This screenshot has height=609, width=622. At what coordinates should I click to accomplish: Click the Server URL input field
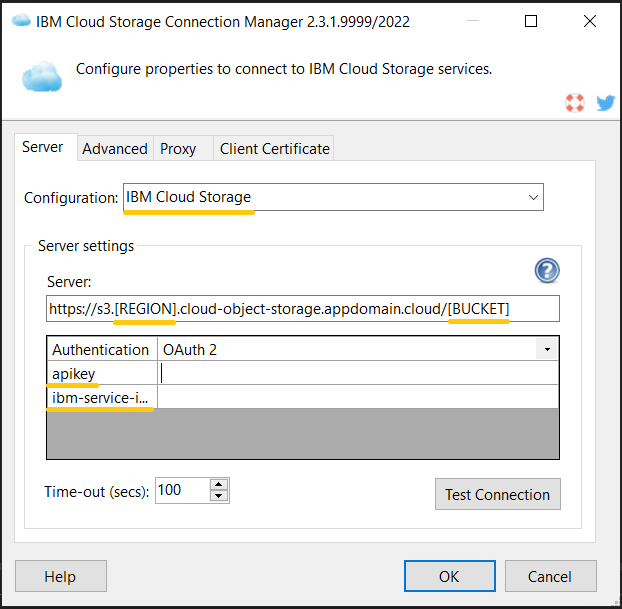point(303,309)
